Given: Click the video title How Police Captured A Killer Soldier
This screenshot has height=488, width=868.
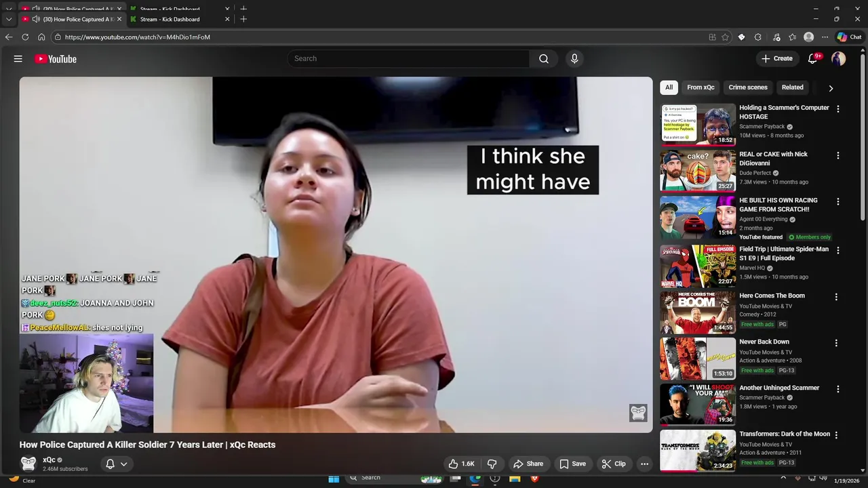Looking at the screenshot, I should pos(147,445).
